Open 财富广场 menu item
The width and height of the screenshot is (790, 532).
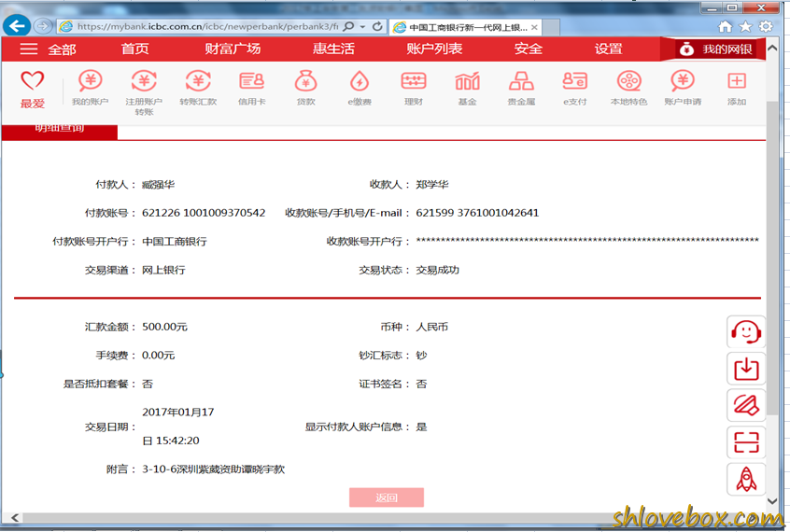pyautogui.click(x=233, y=49)
